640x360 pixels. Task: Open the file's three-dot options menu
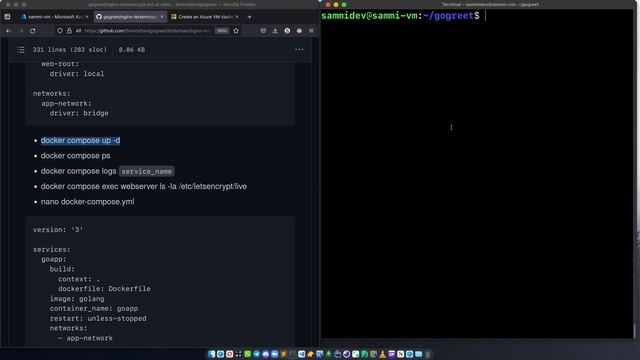299,49
